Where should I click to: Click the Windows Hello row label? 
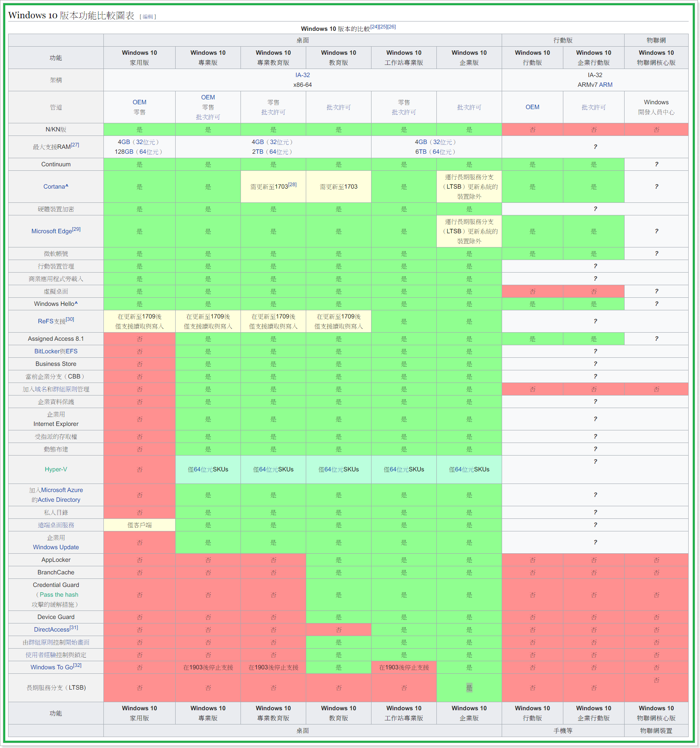pyautogui.click(x=56, y=304)
